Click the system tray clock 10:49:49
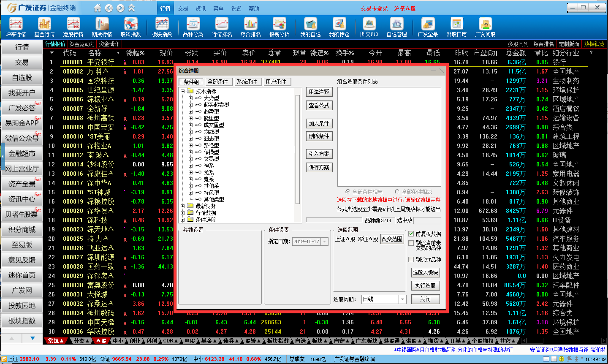The image size is (608, 364). [595, 359]
